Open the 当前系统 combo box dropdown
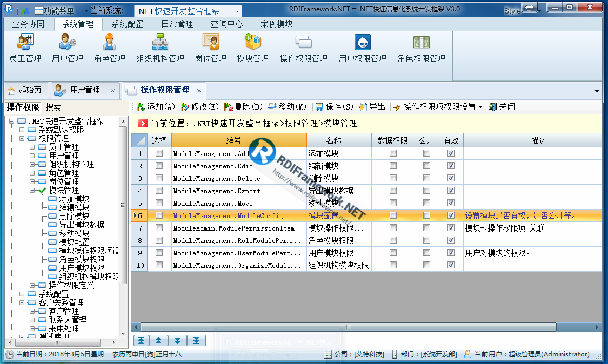 (x=237, y=11)
